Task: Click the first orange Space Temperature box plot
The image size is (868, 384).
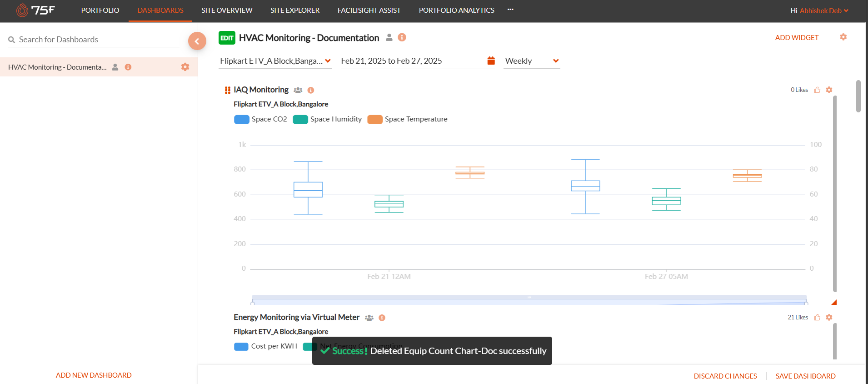Action: point(470,172)
